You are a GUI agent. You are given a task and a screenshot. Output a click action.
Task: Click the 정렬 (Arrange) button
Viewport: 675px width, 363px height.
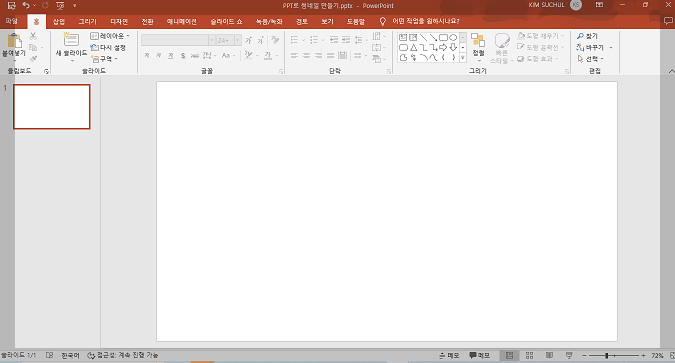(478, 46)
